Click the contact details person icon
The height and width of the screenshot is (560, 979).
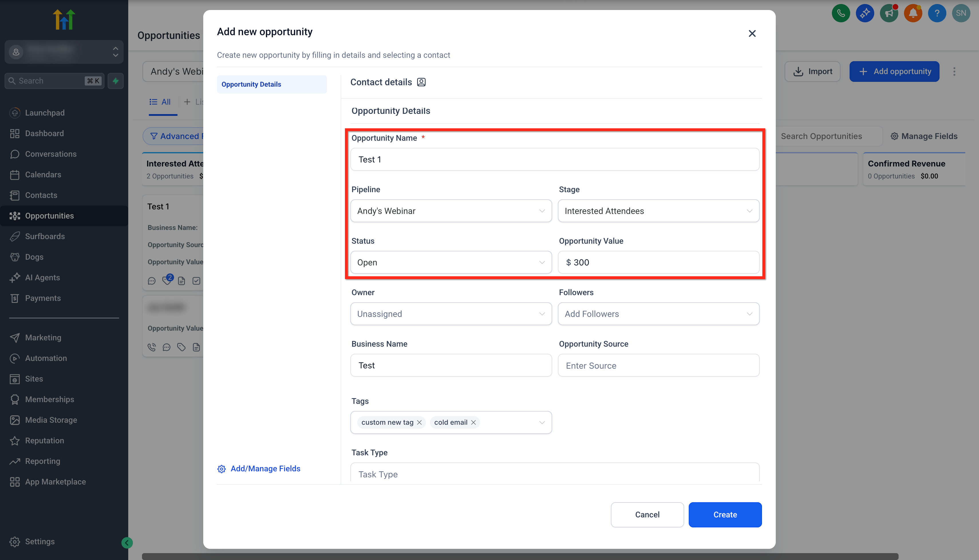point(421,82)
